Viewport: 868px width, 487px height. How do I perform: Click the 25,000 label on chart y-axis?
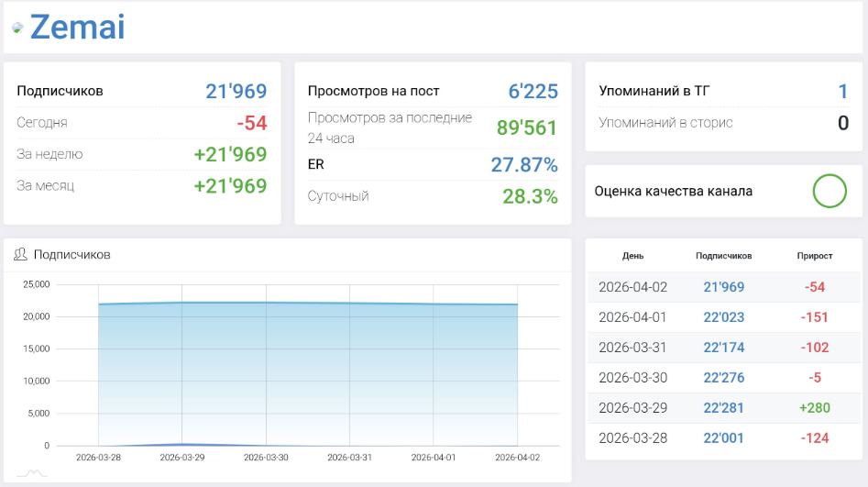[x=37, y=284]
